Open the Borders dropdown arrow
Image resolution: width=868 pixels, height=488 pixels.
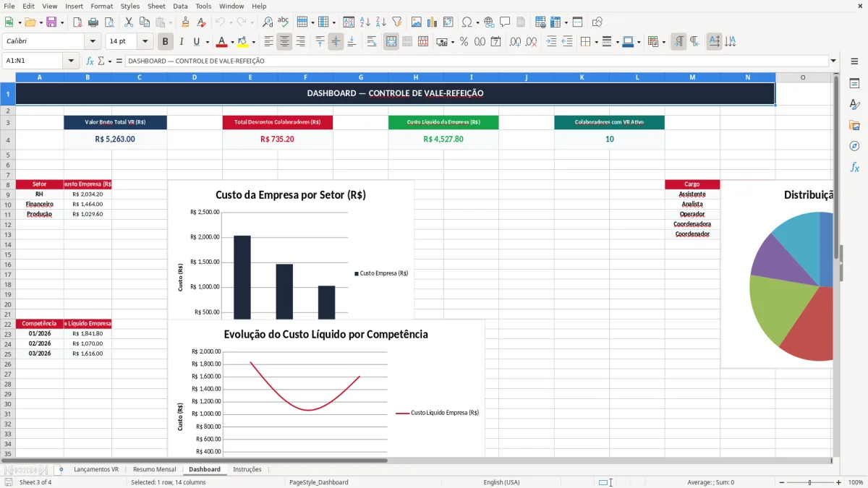596,42
